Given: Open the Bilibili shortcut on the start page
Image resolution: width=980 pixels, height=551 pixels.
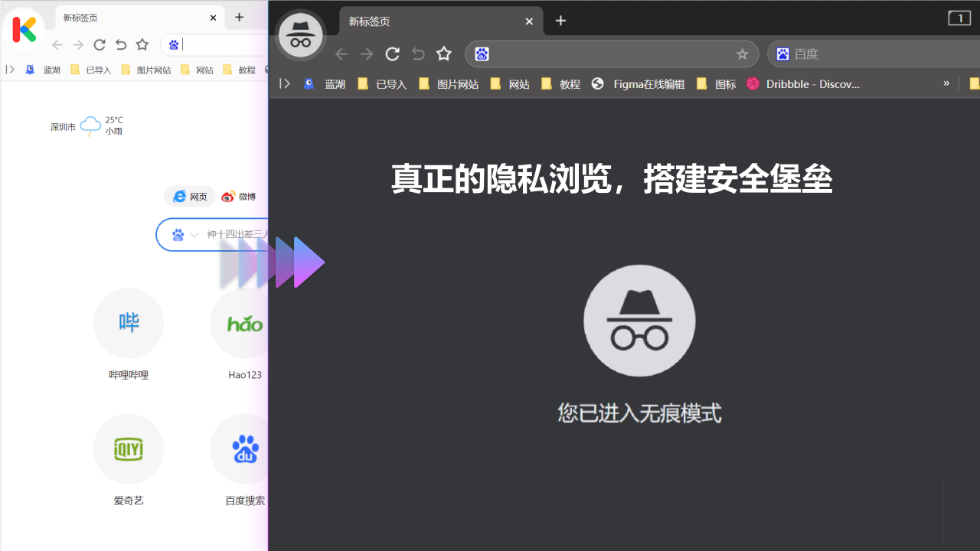Looking at the screenshot, I should pyautogui.click(x=128, y=323).
